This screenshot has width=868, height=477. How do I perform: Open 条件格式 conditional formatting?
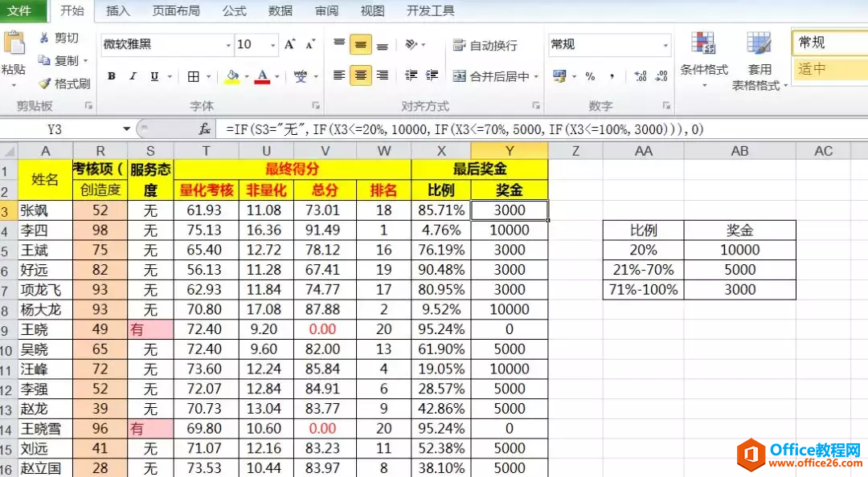tap(703, 59)
